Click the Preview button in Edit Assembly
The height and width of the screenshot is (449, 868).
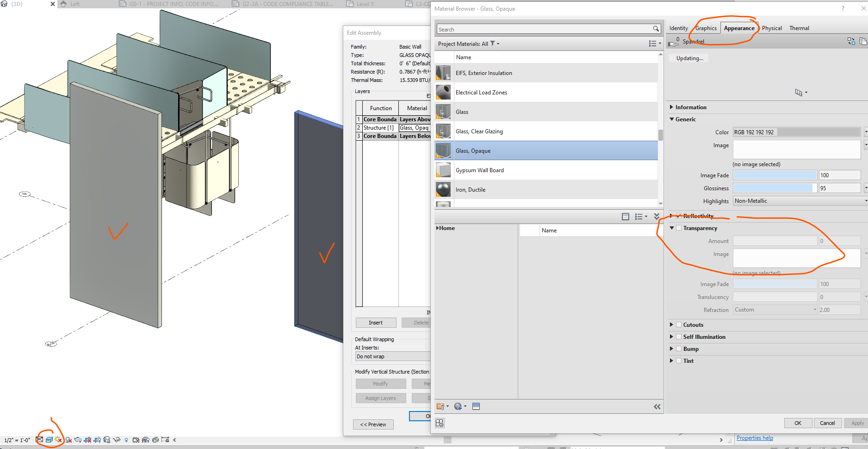point(373,424)
